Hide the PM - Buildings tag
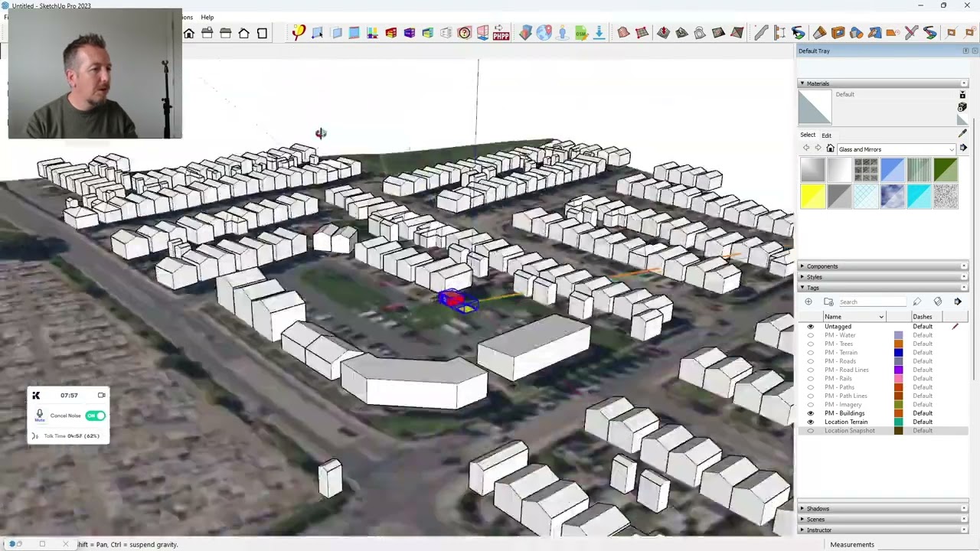The width and height of the screenshot is (980, 551). click(811, 413)
